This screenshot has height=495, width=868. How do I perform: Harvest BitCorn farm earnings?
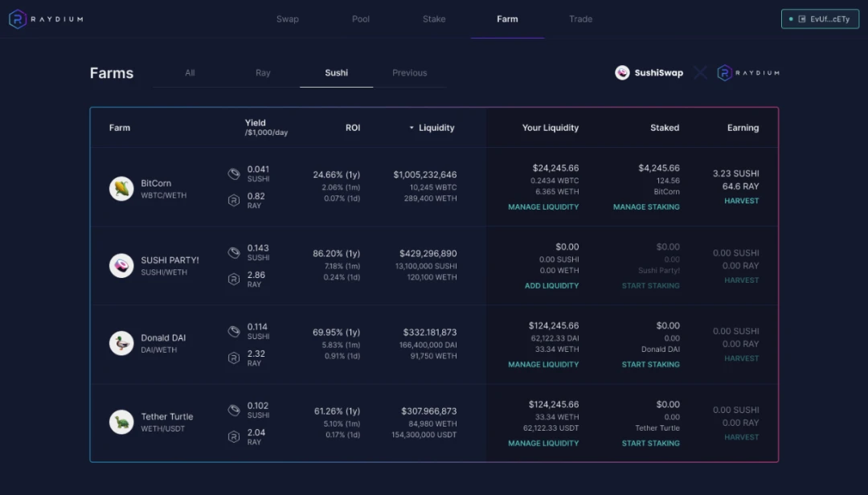[x=742, y=201]
